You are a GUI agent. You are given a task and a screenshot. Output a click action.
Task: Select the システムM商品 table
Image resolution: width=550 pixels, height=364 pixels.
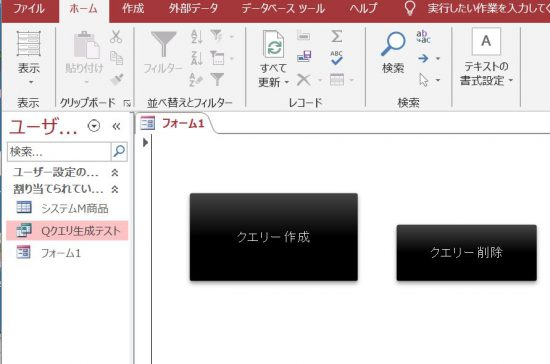tap(67, 208)
